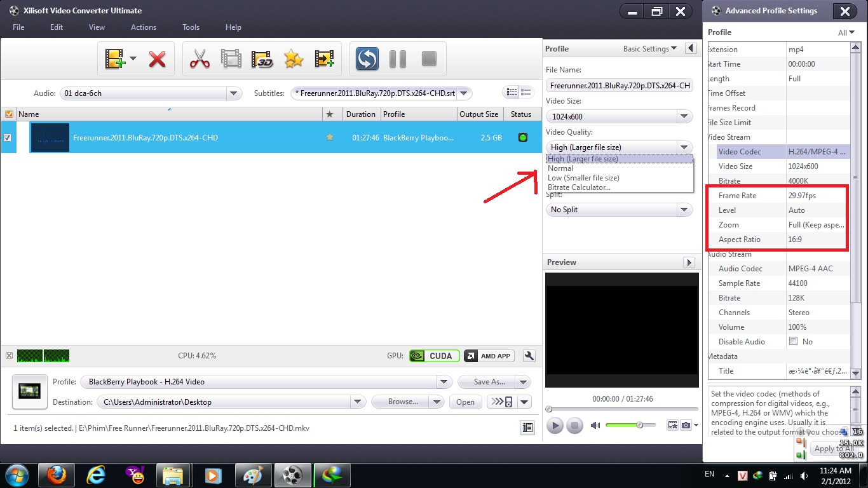This screenshot has height=488, width=868.
Task: Click the Apply to All button
Action: tap(833, 449)
